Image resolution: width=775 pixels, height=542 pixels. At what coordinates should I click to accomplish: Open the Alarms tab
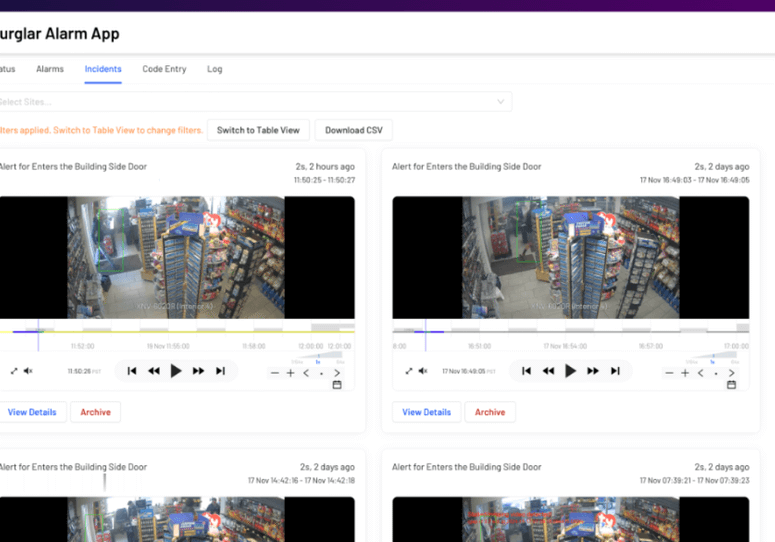(50, 69)
